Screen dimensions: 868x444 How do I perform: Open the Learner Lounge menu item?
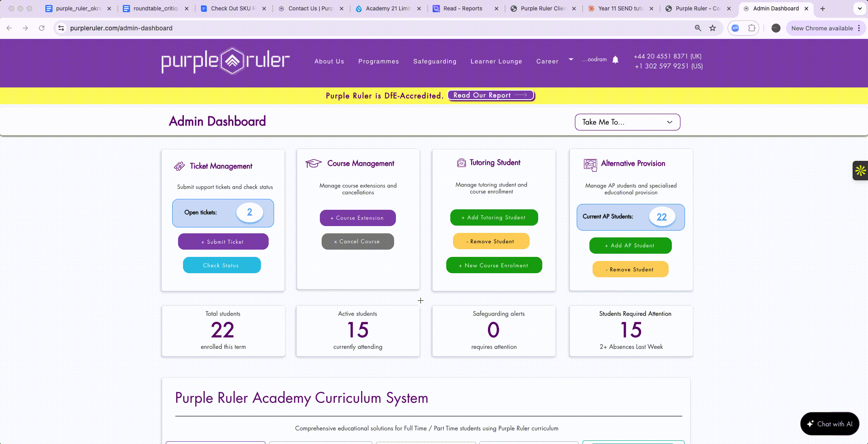tap(497, 61)
